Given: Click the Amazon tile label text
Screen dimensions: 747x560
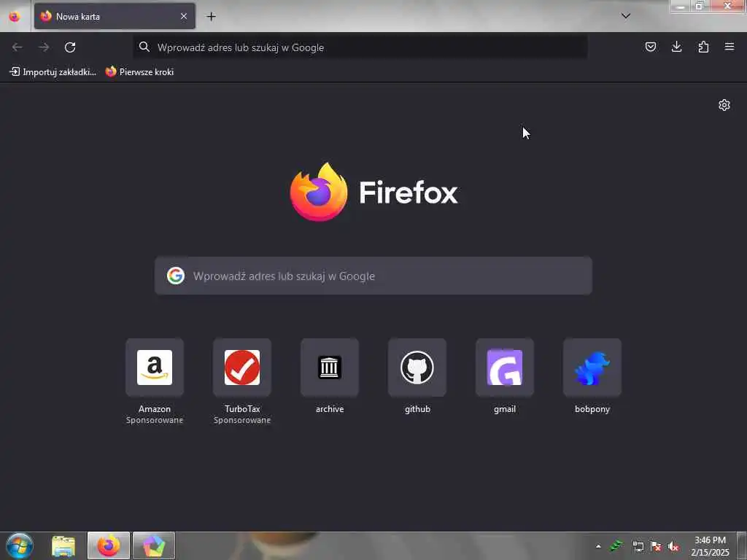Looking at the screenshot, I should [x=155, y=409].
